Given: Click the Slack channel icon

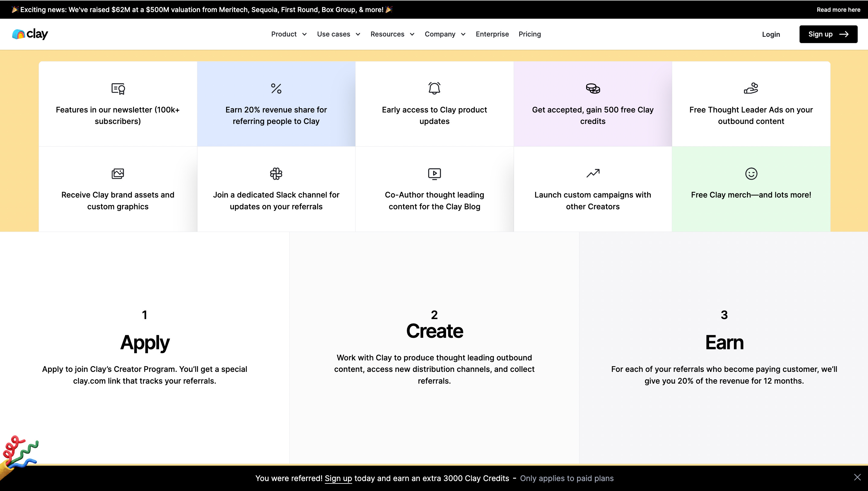Looking at the screenshot, I should click(276, 174).
